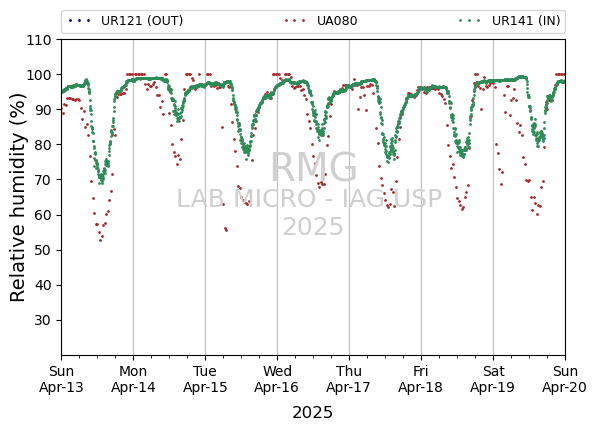Select the Tue Apr-15 date label
Screen dimensions: 598x431
(x=205, y=379)
